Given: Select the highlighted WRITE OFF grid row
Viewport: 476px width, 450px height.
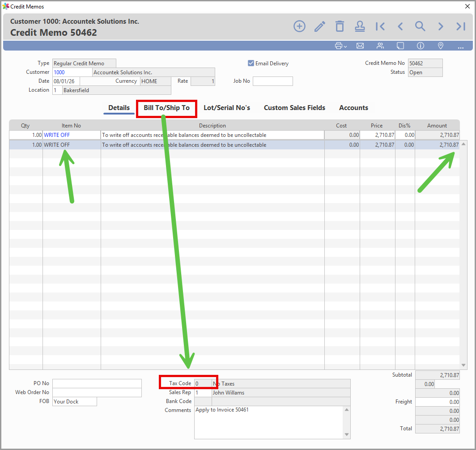Looking at the screenshot, I should pos(234,145).
